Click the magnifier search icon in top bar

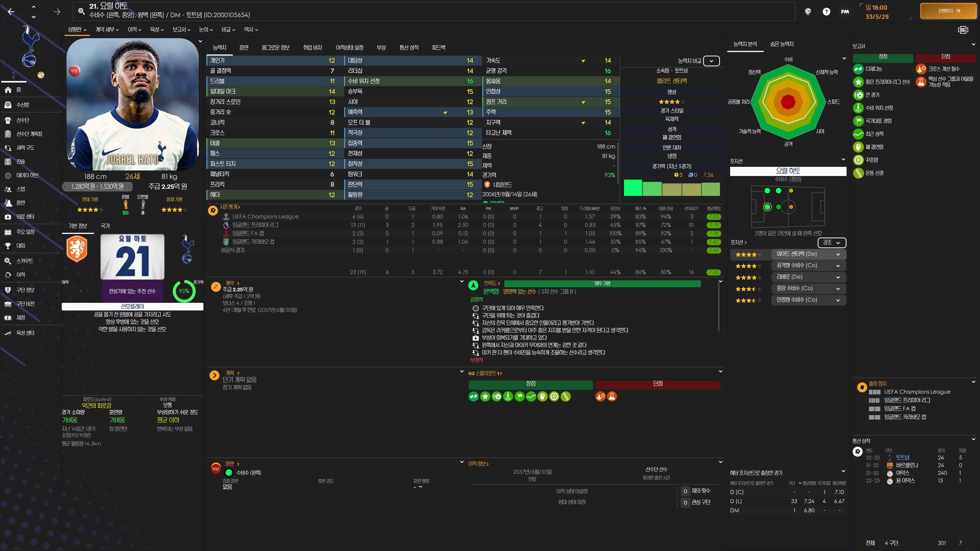point(81,11)
